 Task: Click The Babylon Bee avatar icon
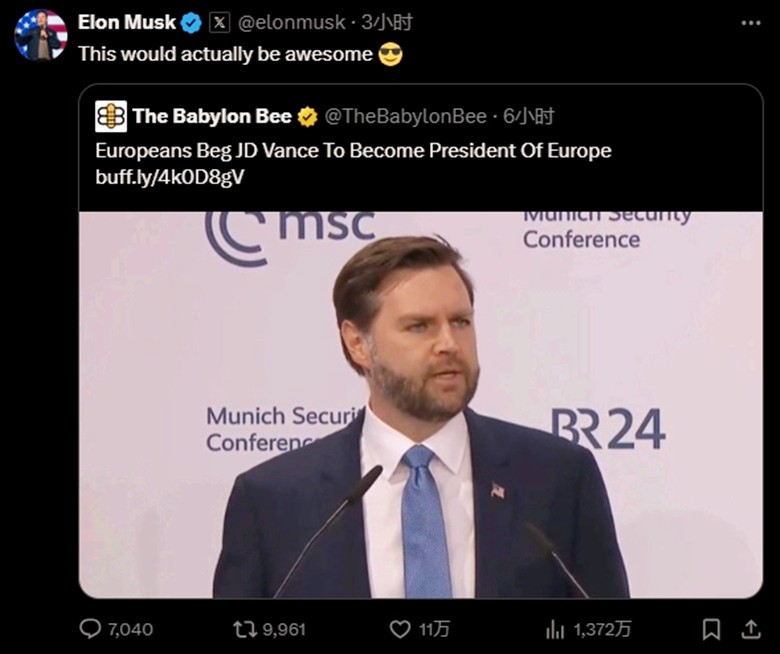(111, 117)
